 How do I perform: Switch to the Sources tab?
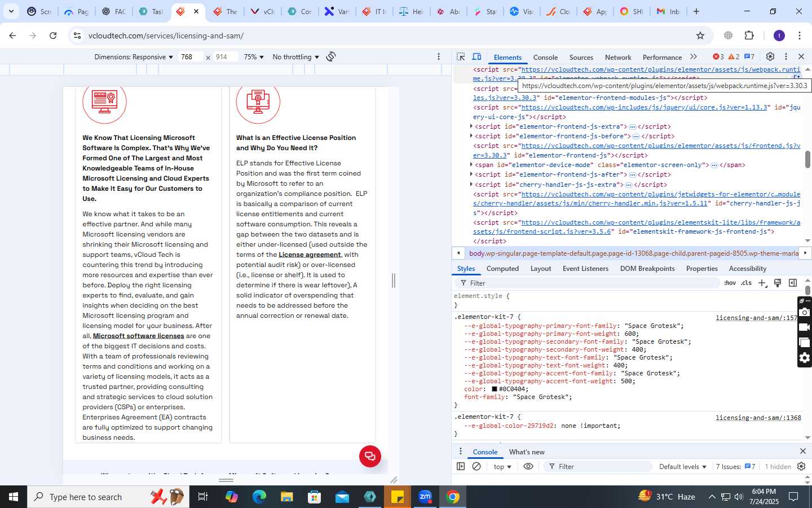[x=581, y=58]
